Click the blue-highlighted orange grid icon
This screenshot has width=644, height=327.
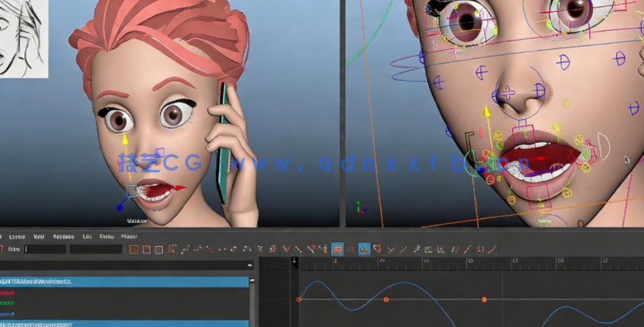click(337, 249)
